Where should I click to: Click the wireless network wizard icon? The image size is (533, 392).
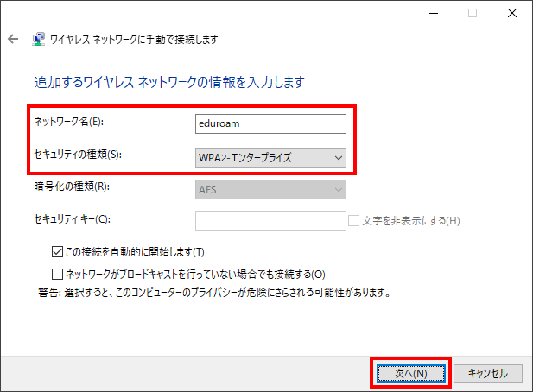[38, 40]
